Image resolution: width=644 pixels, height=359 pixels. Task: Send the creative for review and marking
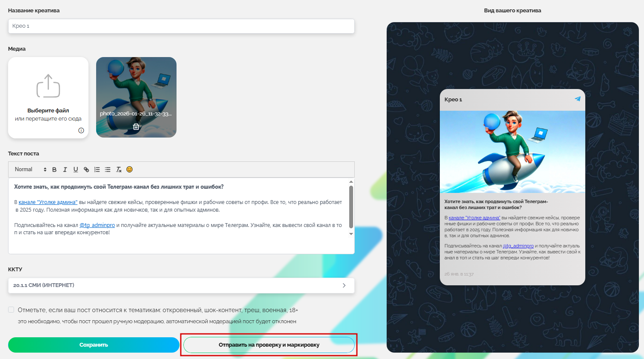[269, 345]
